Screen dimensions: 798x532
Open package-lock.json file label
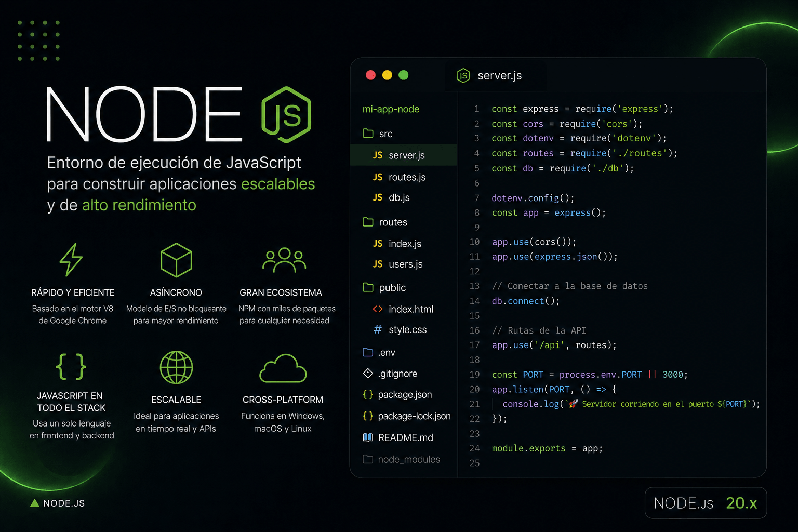414,416
